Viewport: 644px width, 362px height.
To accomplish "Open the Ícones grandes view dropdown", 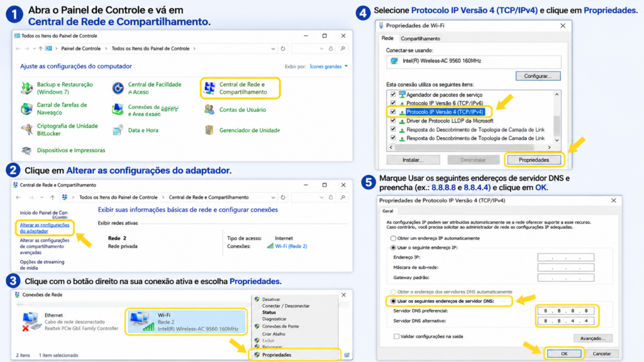I will tap(328, 67).
